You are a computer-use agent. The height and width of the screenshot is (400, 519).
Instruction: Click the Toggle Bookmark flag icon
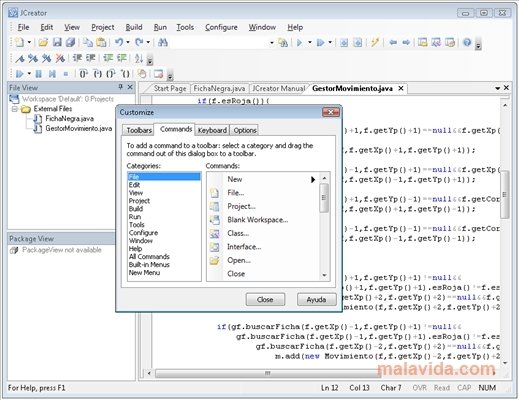pyautogui.click(x=20, y=59)
